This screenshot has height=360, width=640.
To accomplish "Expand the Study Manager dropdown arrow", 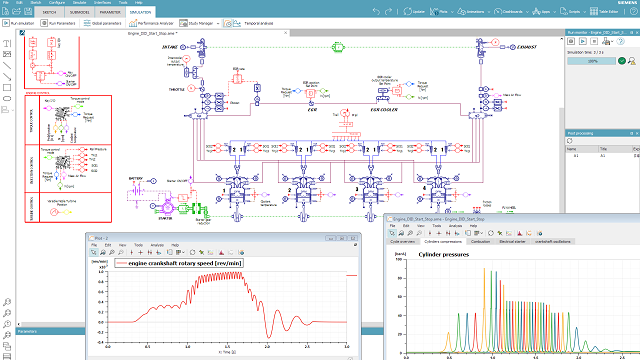I will point(218,24).
